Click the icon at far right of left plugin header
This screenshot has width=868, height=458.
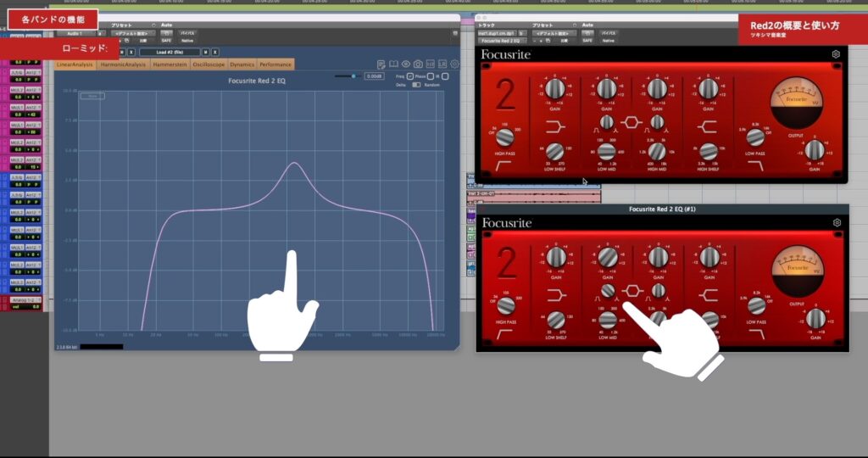point(455,33)
